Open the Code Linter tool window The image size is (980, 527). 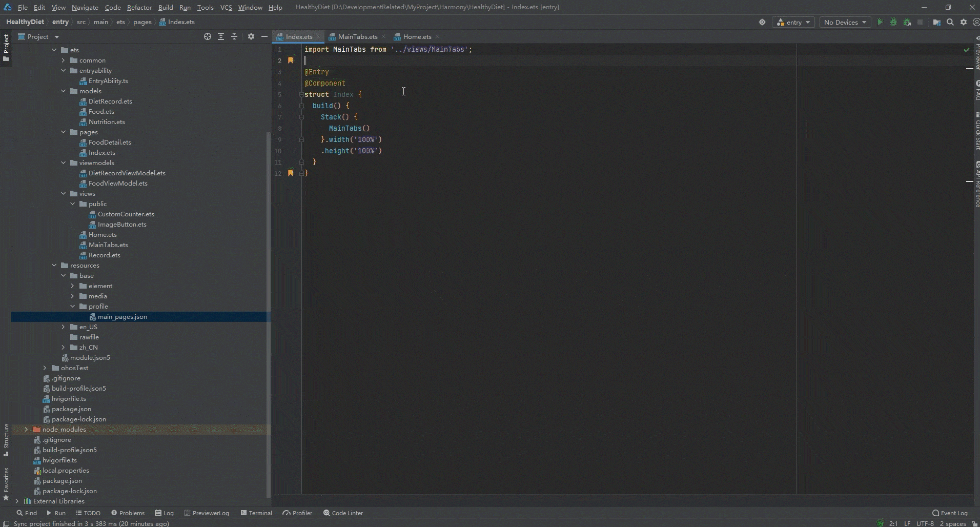pyautogui.click(x=343, y=513)
